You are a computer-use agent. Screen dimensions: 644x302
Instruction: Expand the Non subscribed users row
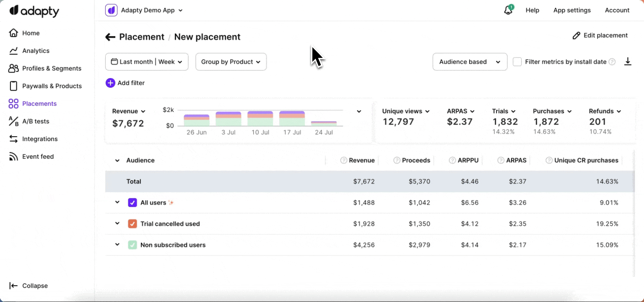[117, 245]
